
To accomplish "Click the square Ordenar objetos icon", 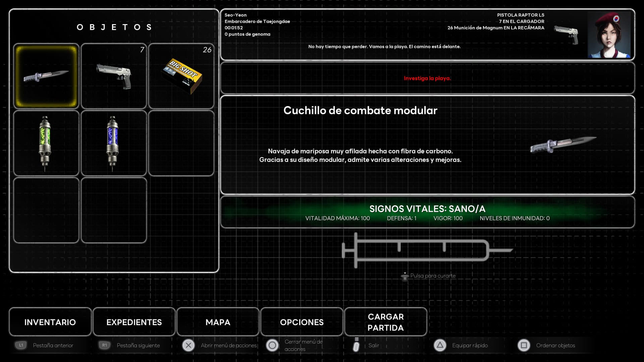I will pyautogui.click(x=524, y=345).
